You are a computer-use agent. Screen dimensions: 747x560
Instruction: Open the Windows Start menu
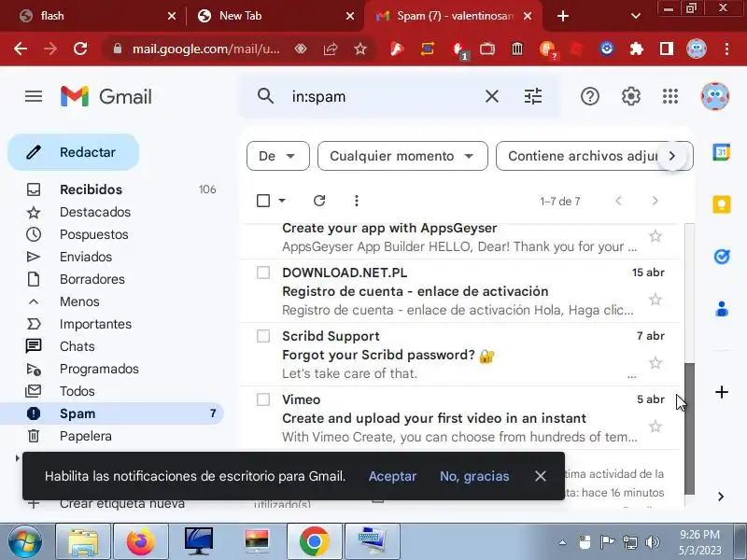click(x=25, y=541)
